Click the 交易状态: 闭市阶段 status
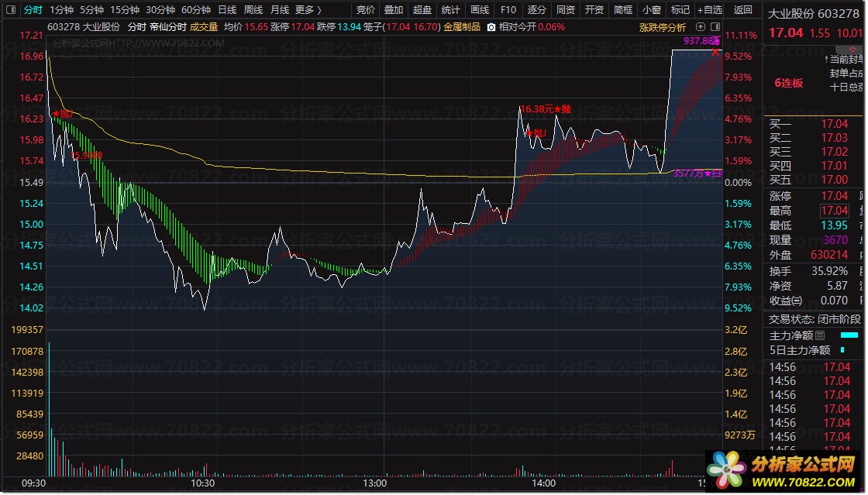 click(815, 319)
